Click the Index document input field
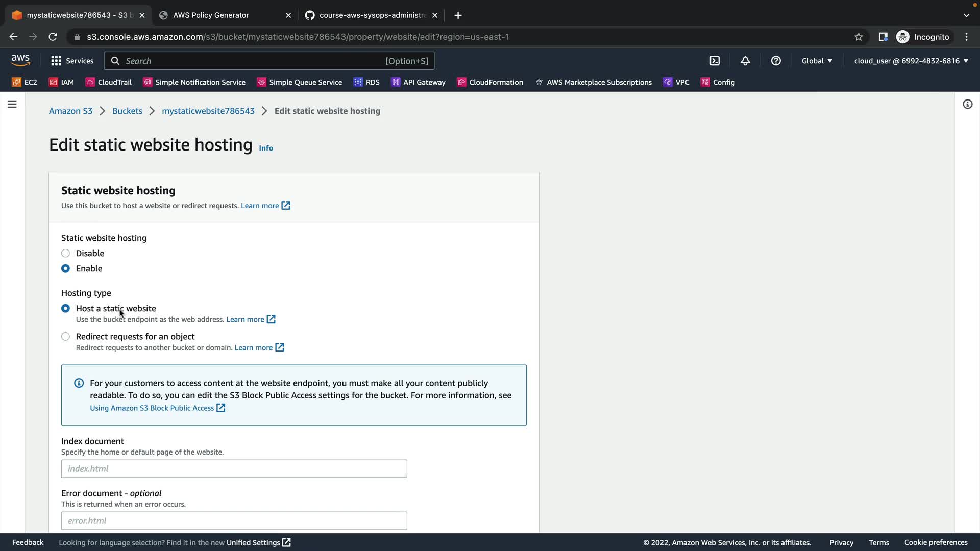The width and height of the screenshot is (980, 551). point(234,468)
